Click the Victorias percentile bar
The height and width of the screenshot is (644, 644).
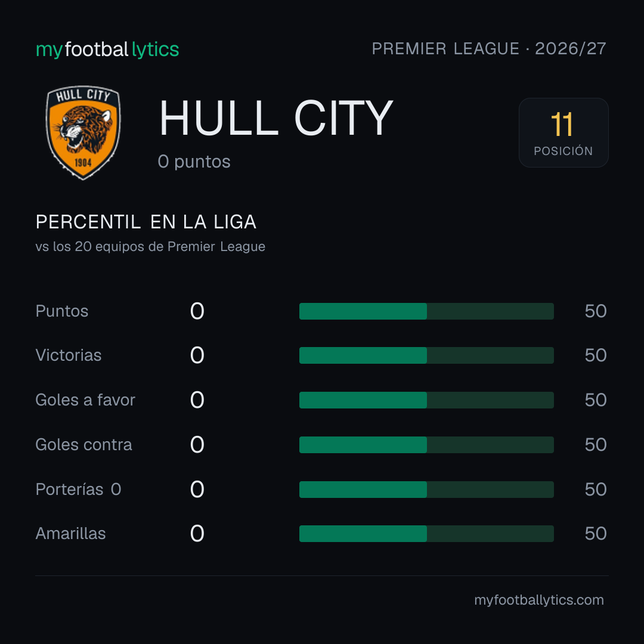[x=426, y=355]
